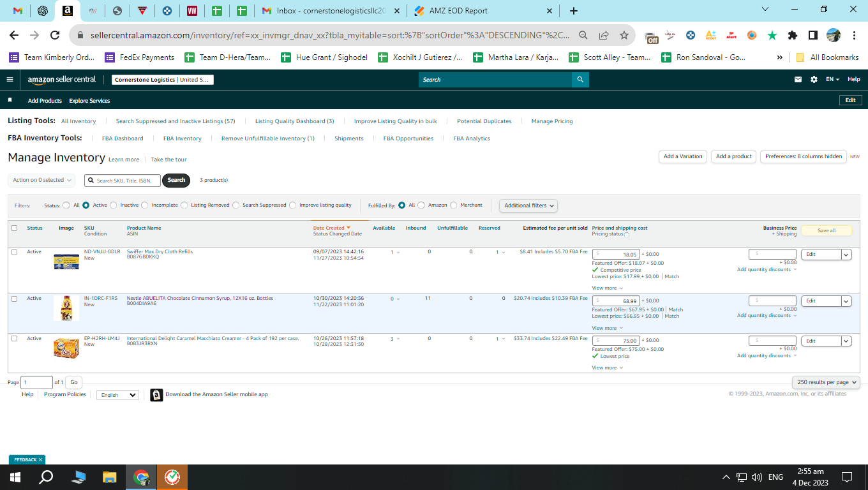
Task: Expand Add quantity discounts for International Delight row
Action: (x=767, y=355)
